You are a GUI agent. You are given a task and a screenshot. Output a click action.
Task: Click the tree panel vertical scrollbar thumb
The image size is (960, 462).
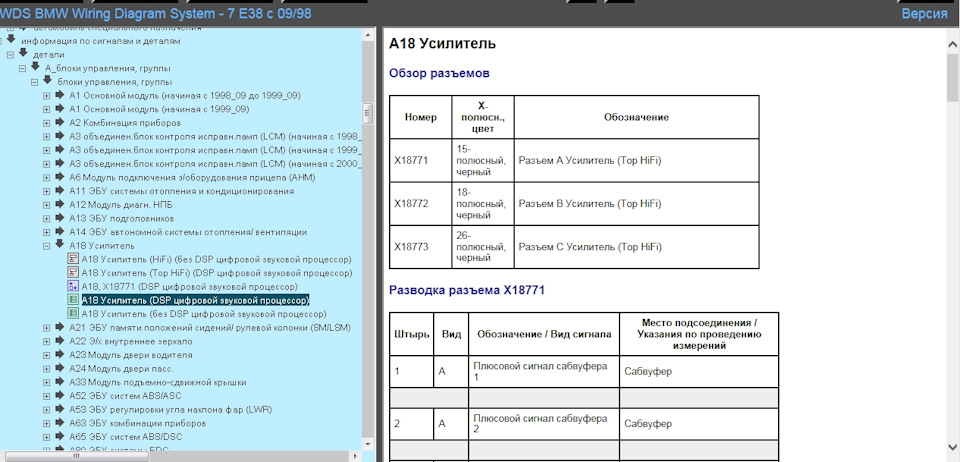point(367,113)
